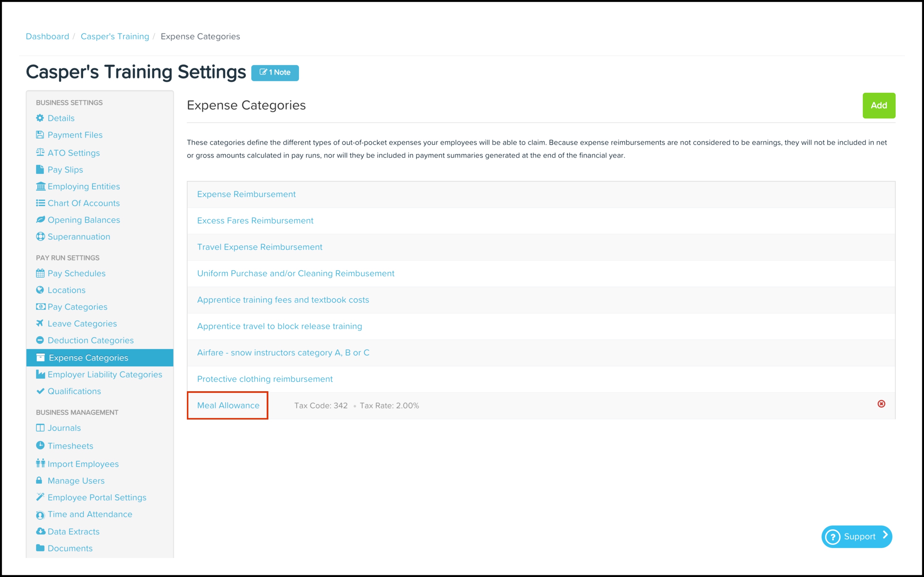Add a new expense category

point(879,105)
